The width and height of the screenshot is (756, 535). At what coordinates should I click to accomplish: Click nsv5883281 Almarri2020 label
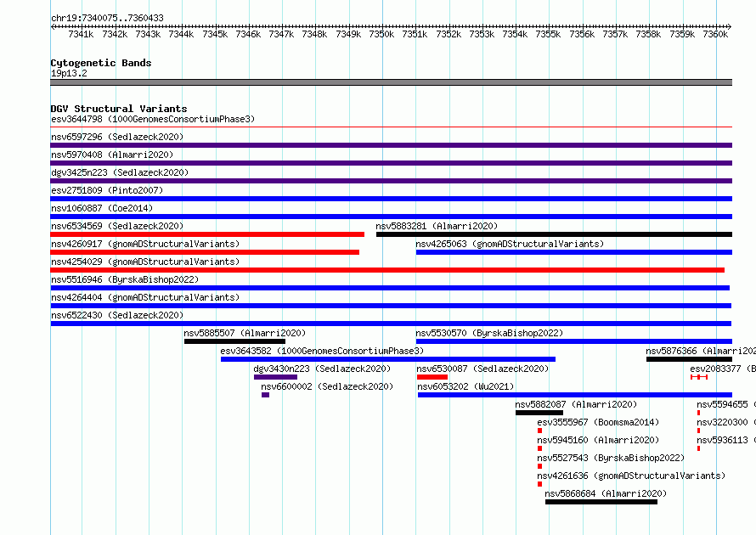point(437,226)
